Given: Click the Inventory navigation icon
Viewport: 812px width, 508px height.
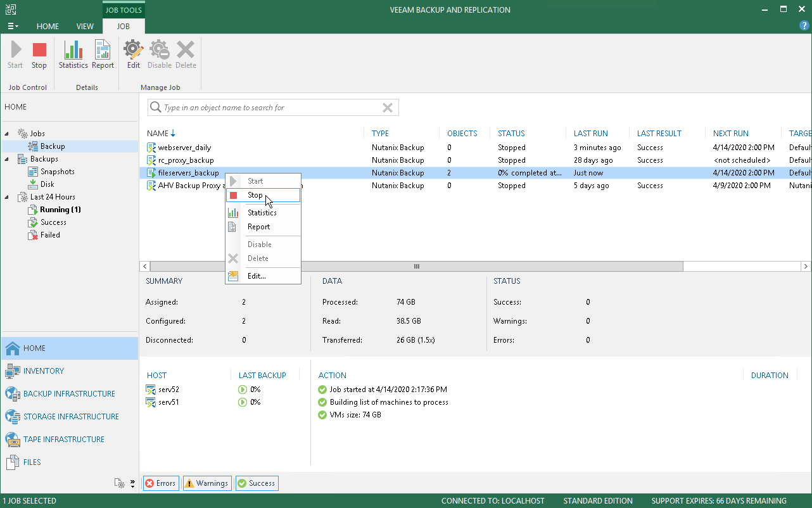Looking at the screenshot, I should click(13, 371).
